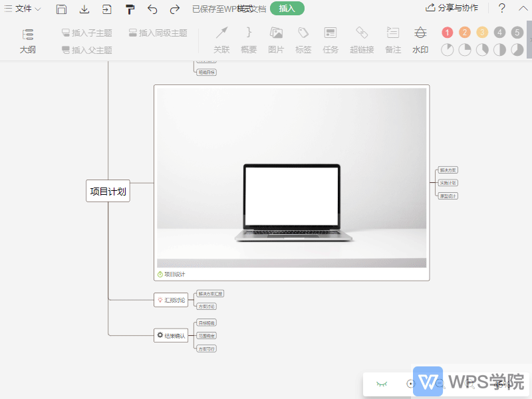Viewport: 532px width, 399px height.
Task: Apply priority 5 gray marker
Action: click(x=517, y=33)
